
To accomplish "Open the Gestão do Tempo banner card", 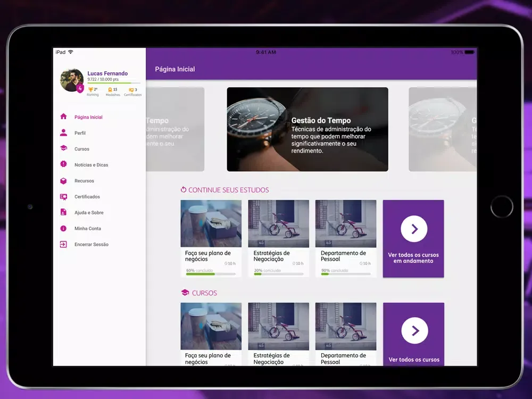I will [307, 129].
